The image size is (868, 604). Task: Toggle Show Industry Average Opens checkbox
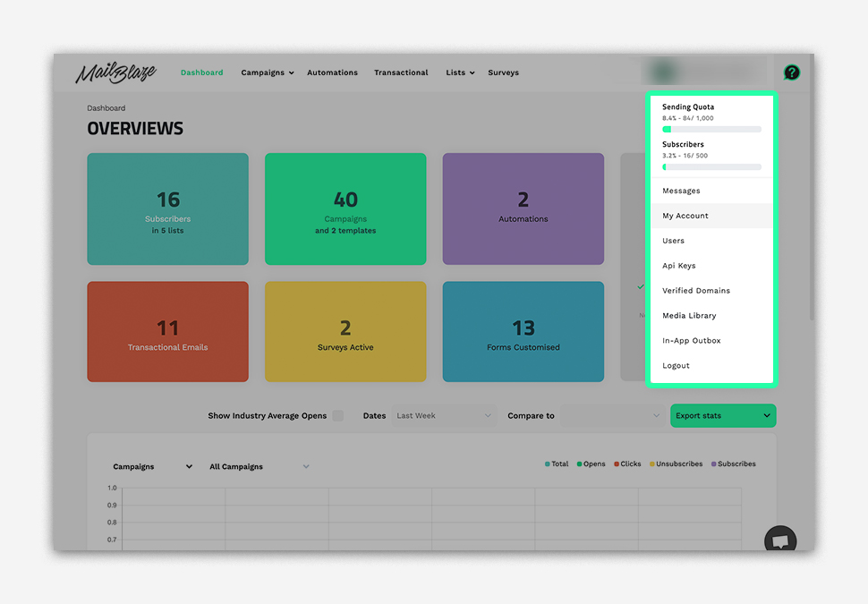click(x=337, y=416)
